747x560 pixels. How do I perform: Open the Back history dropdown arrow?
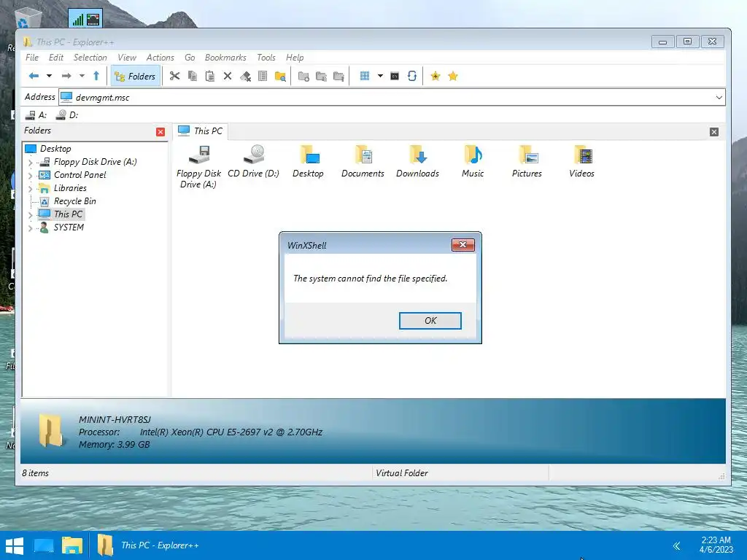coord(49,76)
